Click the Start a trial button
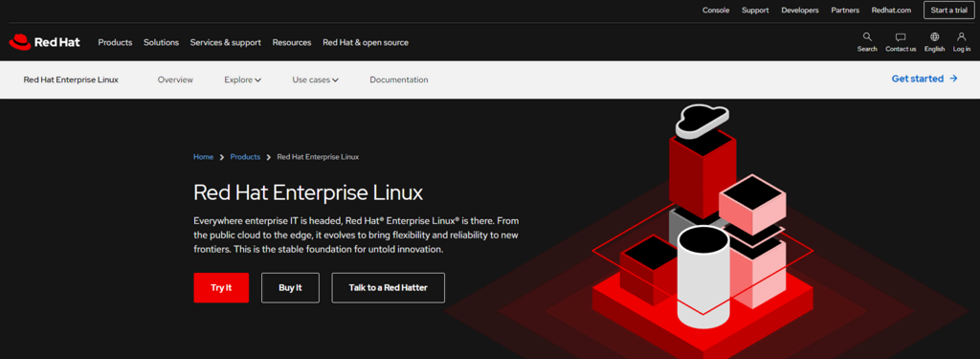This screenshot has width=980, height=359. pyautogui.click(x=948, y=10)
